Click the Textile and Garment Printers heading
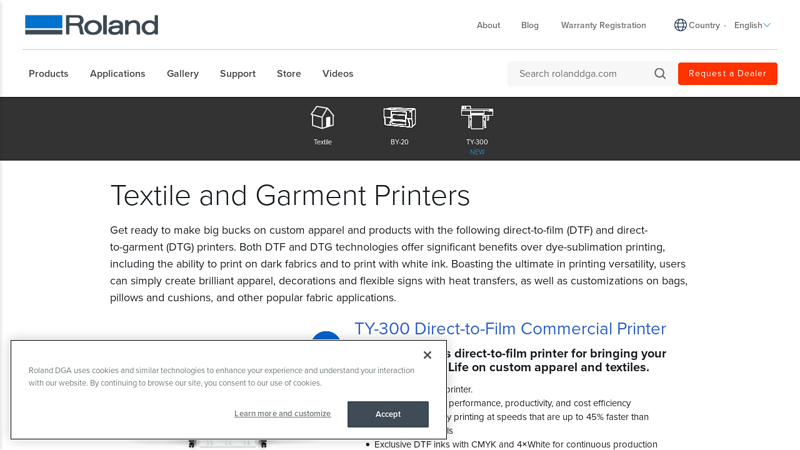The image size is (800, 450). [290, 195]
